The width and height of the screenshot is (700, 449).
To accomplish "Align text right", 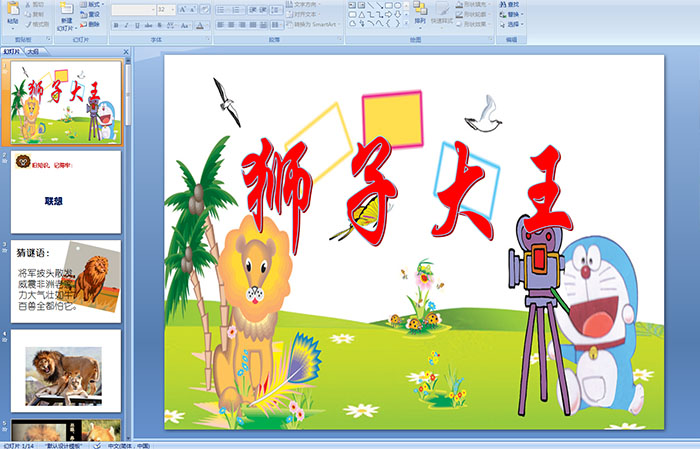I will (242, 25).
